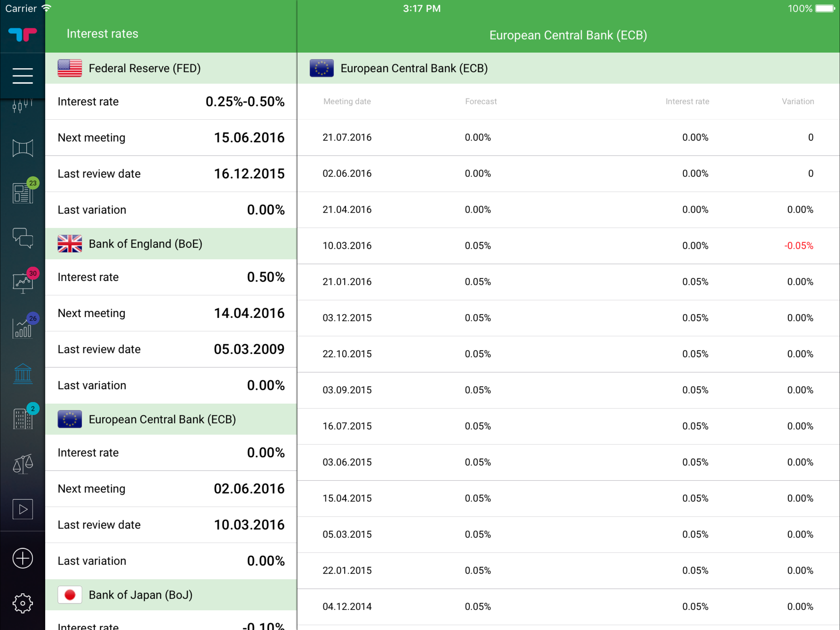
Task: Open news icon with badge 23
Action: tap(22, 193)
